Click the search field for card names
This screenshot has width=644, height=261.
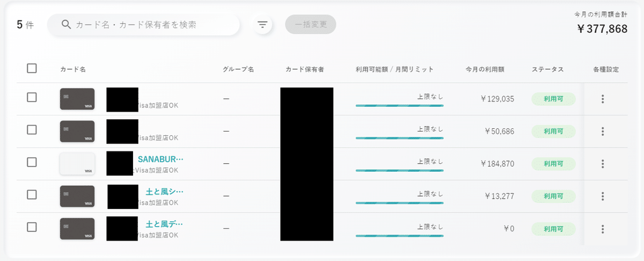coord(150,25)
